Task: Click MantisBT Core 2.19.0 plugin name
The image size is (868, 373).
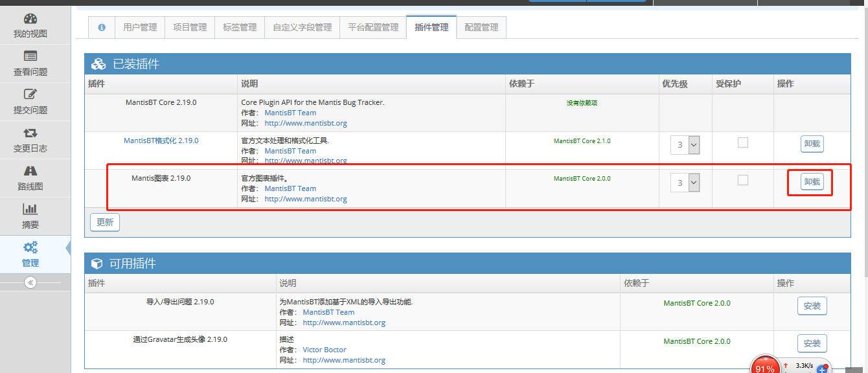Action: [161, 102]
